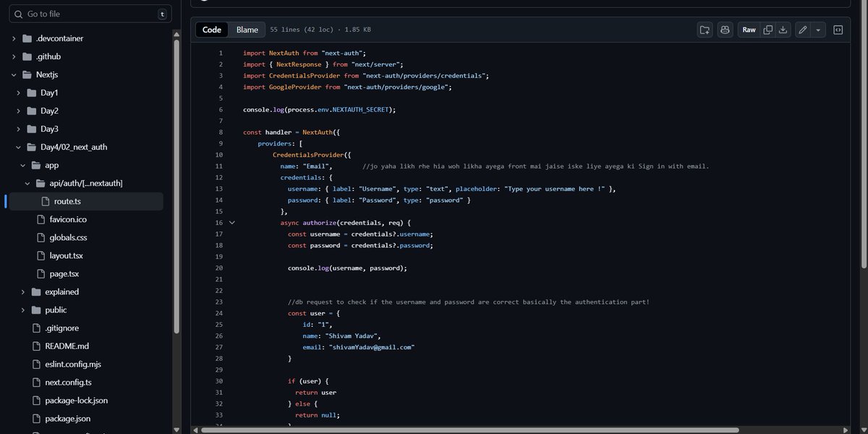
Task: Click the public folder icon
Action: [36, 310]
